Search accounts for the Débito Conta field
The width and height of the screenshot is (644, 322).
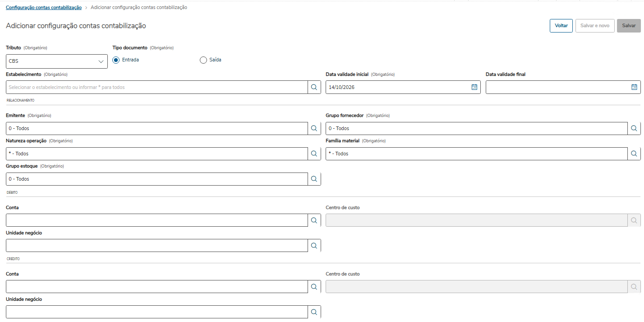(314, 220)
